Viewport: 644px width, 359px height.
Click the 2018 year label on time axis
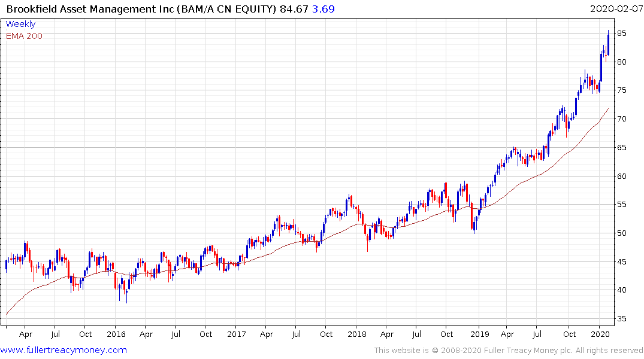point(357,334)
